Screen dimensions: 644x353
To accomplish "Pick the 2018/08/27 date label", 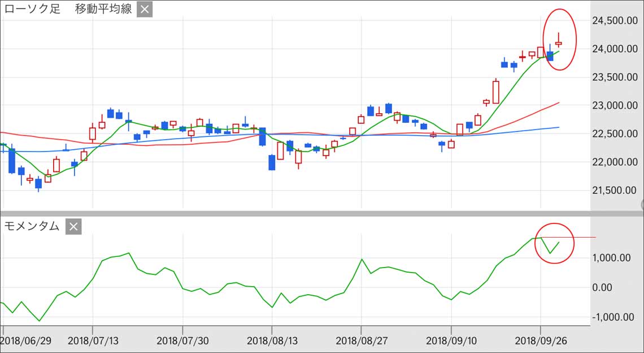I will pos(362,341).
